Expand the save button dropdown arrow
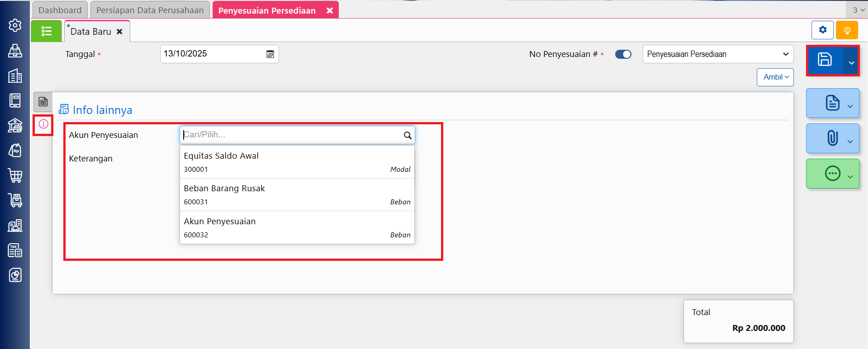This screenshot has width=868, height=349. coord(851,62)
